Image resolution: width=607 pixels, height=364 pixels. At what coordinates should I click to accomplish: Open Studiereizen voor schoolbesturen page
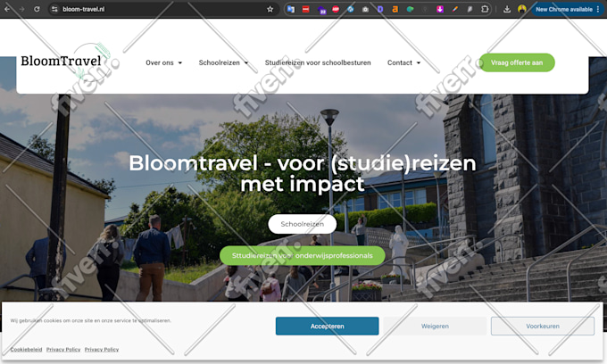[x=318, y=62]
